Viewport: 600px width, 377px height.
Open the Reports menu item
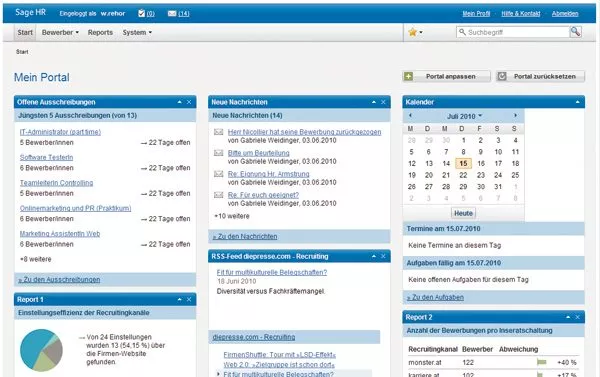[x=100, y=33]
